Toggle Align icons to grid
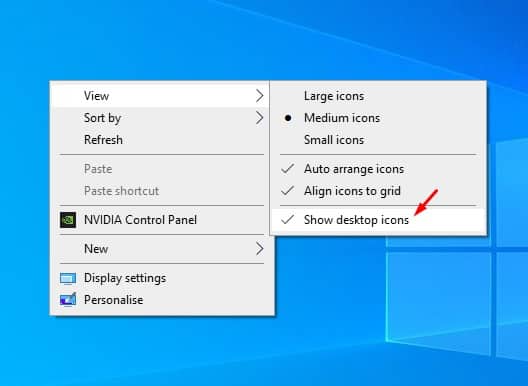 point(378,191)
